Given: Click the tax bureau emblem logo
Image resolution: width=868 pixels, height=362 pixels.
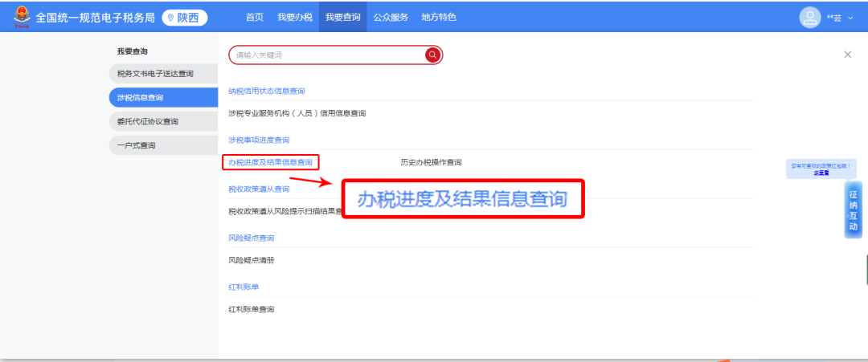Looking at the screenshot, I should point(23,15).
